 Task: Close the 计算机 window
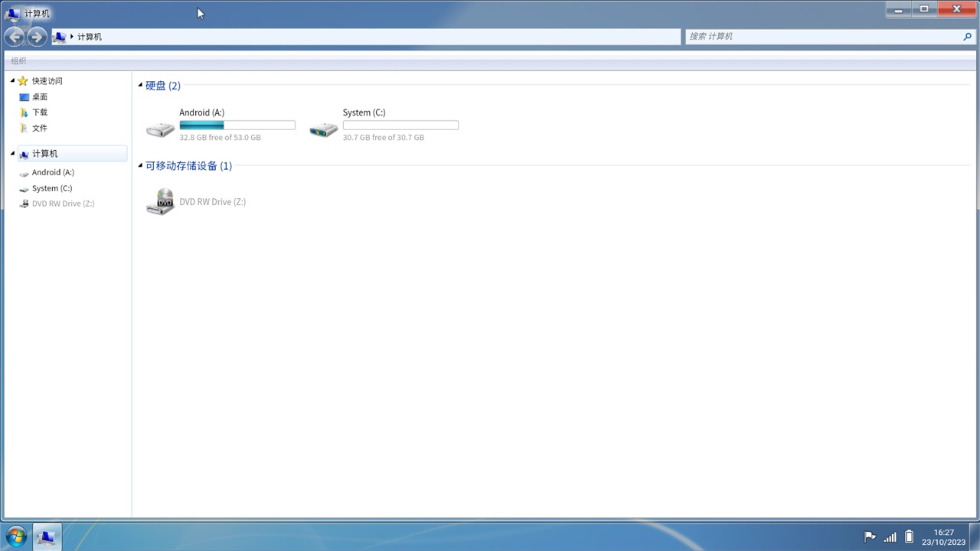point(957,9)
